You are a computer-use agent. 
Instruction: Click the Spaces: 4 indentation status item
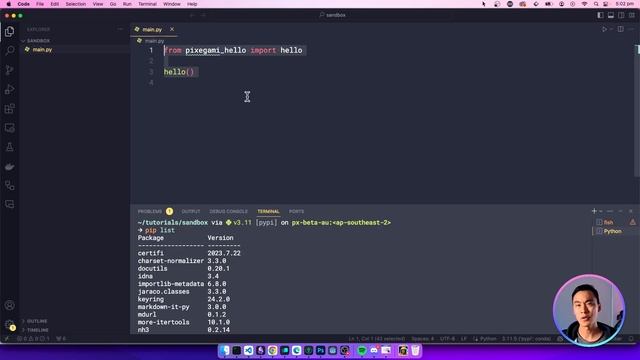[422, 339]
